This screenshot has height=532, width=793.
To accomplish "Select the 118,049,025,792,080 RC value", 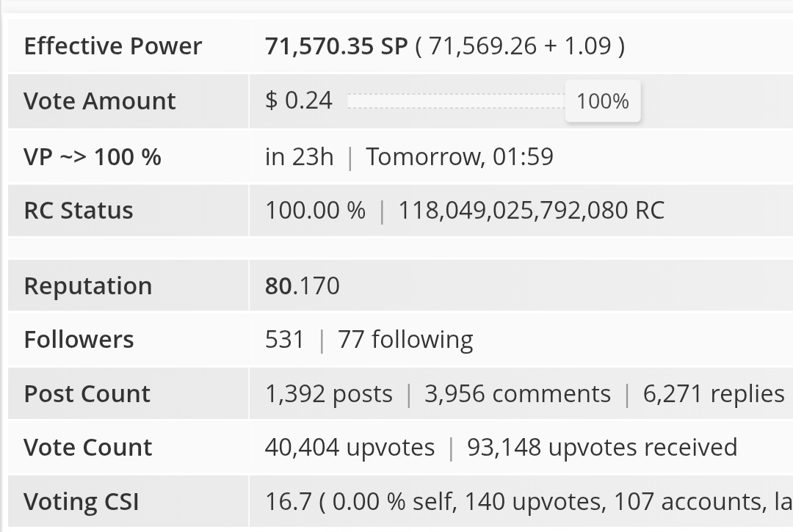I will tap(532, 210).
